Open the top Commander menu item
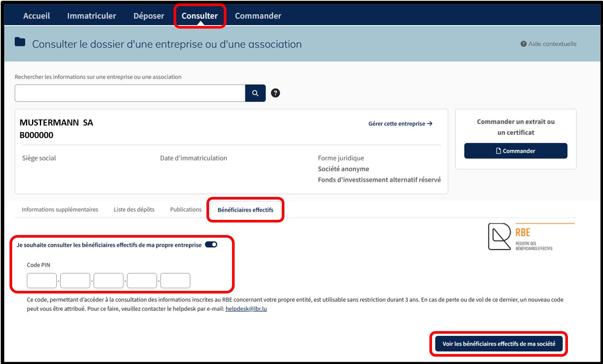 click(x=258, y=16)
